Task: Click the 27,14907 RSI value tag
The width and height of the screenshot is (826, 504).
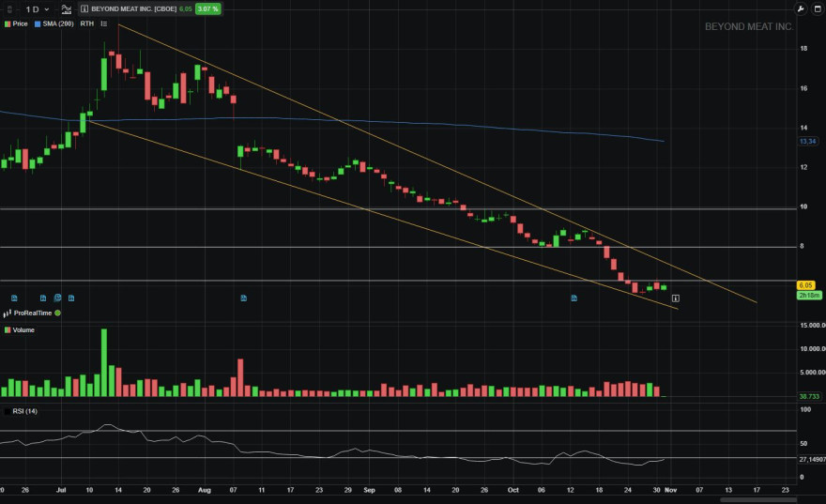Action: point(812,459)
